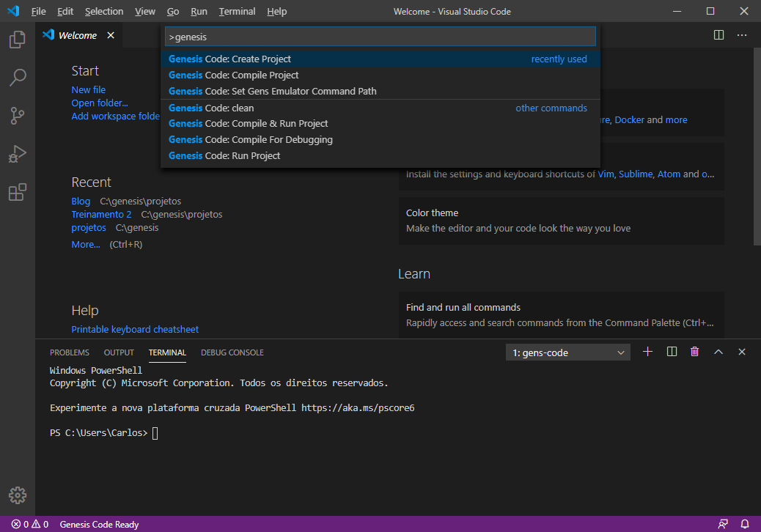Open the editor More Actions ellipsis
Image resolution: width=761 pixels, height=532 pixels.
coord(742,35)
